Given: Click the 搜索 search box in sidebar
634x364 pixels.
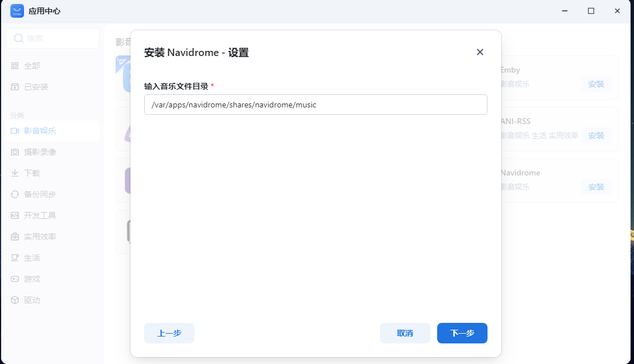Looking at the screenshot, I should coord(53,38).
